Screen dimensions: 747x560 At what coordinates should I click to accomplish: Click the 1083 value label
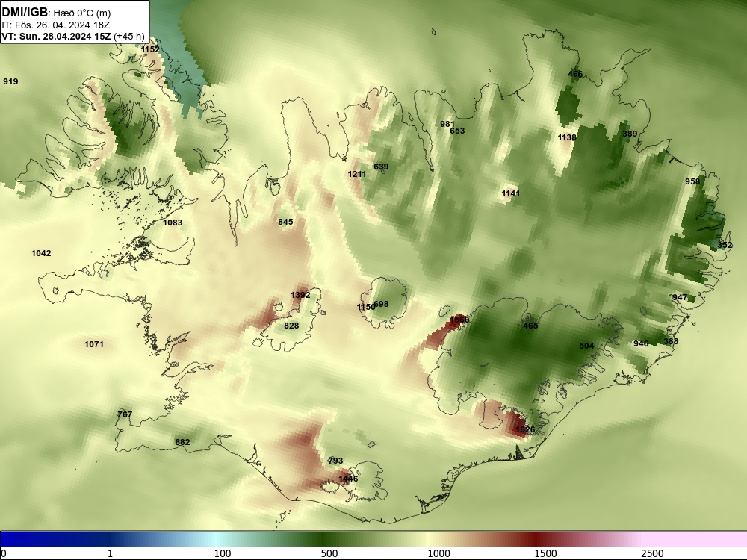click(x=173, y=223)
